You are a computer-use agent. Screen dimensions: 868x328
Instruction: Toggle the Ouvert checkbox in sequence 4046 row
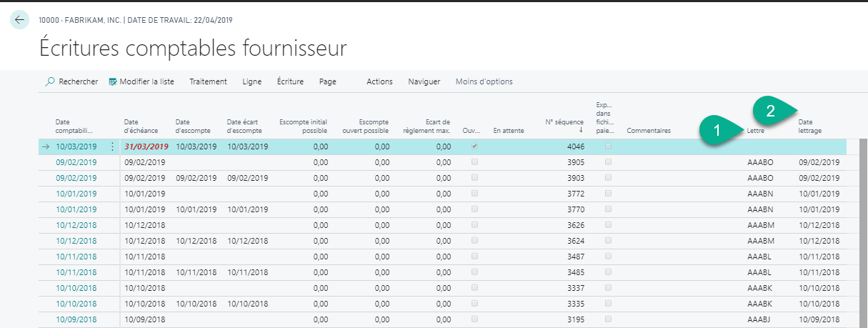click(474, 146)
